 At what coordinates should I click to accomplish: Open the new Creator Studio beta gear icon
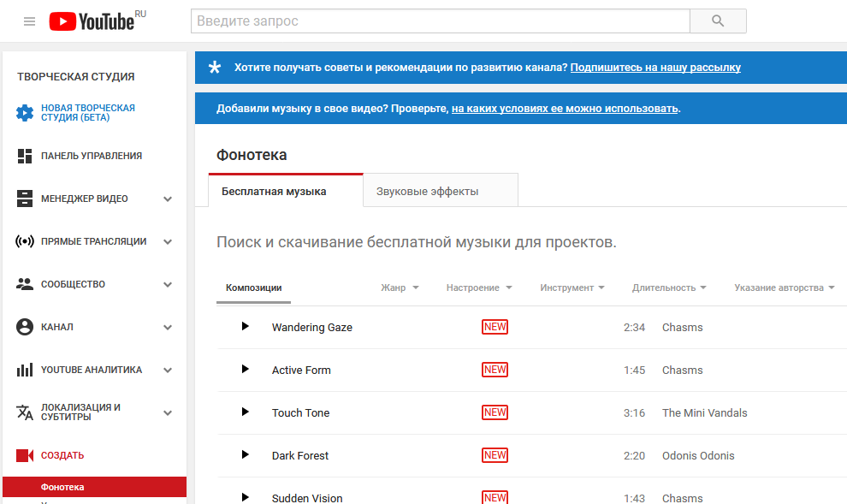click(25, 113)
